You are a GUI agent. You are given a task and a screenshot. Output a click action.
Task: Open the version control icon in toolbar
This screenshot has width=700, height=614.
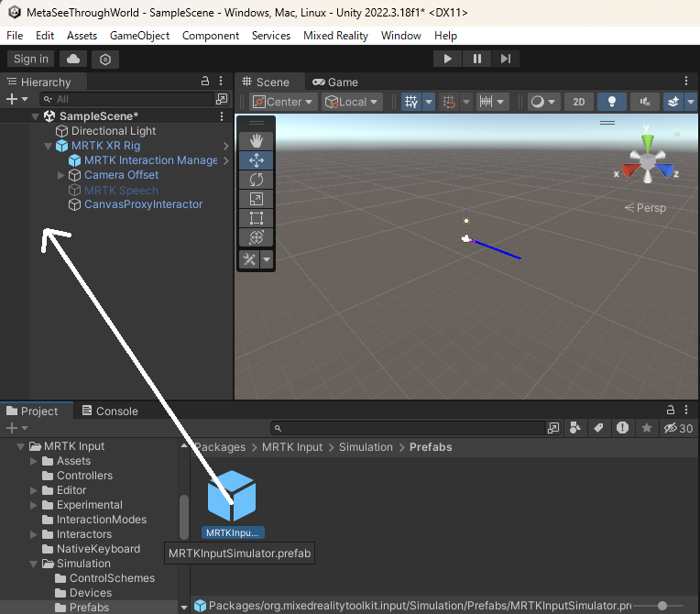coord(105,59)
